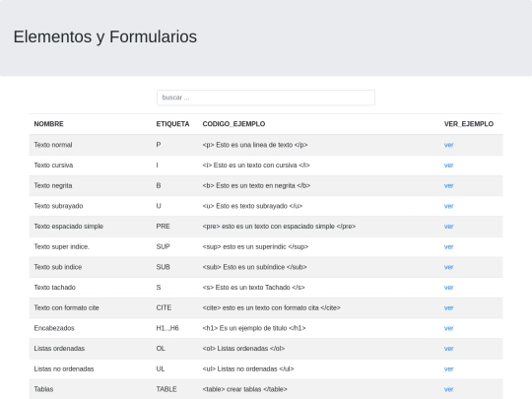Click the code '<b> Esto es un texto en negrita </b>'
The image size is (532, 399).
(x=256, y=185)
